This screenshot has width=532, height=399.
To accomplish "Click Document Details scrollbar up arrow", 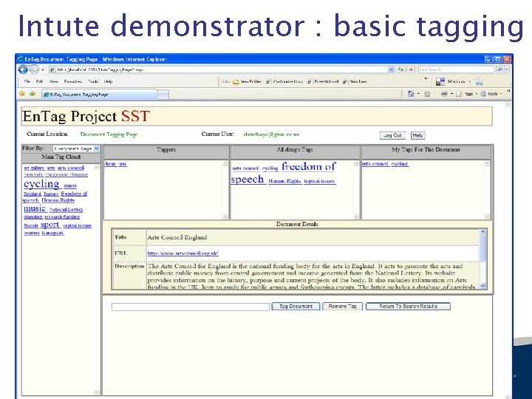I will click(482, 232).
